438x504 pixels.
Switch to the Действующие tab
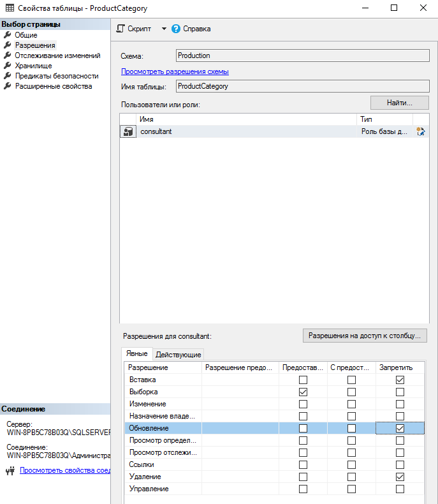click(179, 355)
